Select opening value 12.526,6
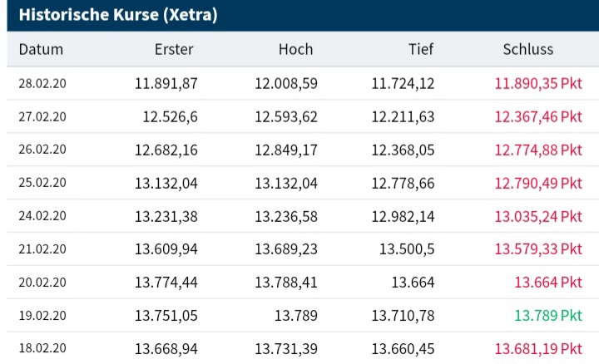The width and height of the screenshot is (599, 364). pos(170,116)
